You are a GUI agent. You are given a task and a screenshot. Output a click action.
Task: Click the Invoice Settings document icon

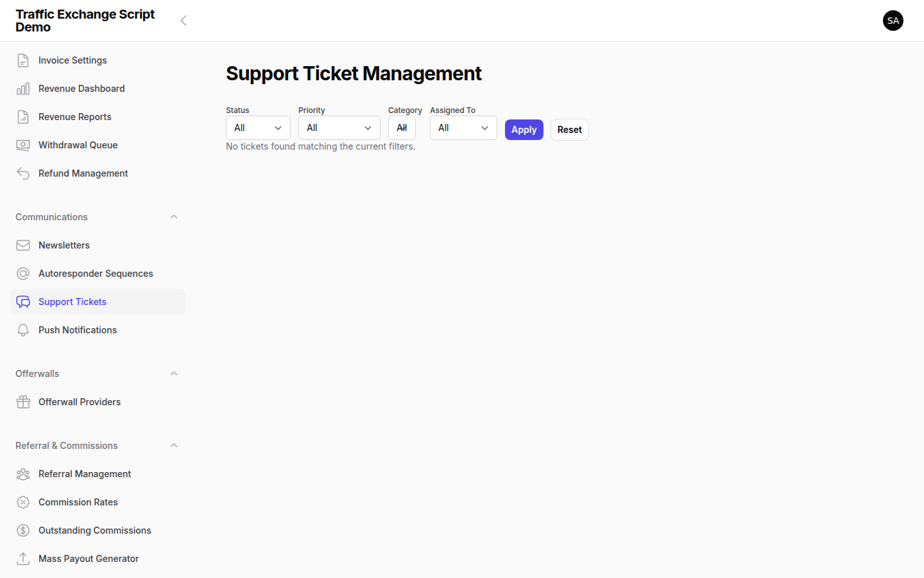[23, 60]
